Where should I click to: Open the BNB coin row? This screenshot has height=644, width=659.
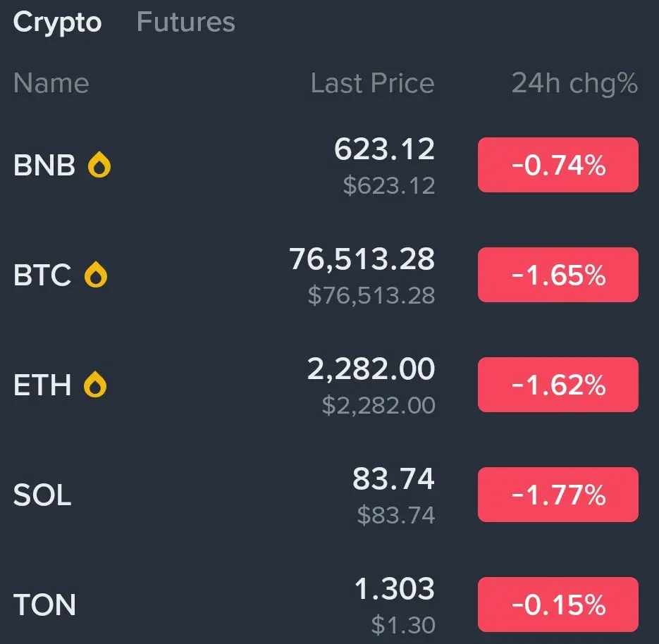coord(44,166)
